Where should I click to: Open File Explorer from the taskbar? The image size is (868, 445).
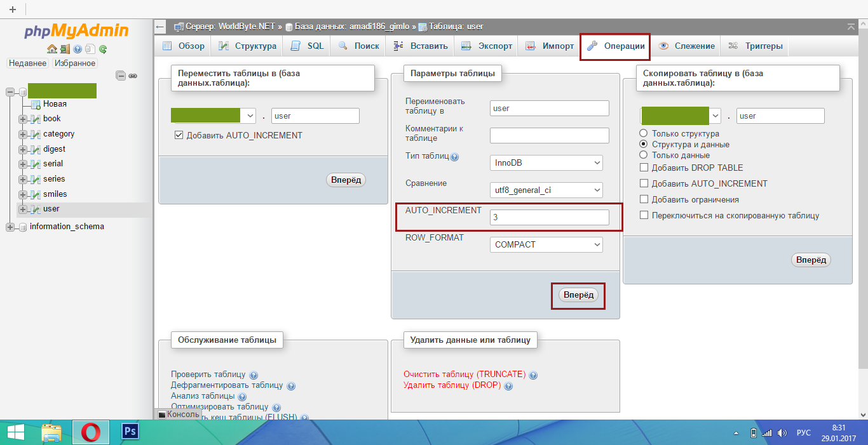click(51, 432)
